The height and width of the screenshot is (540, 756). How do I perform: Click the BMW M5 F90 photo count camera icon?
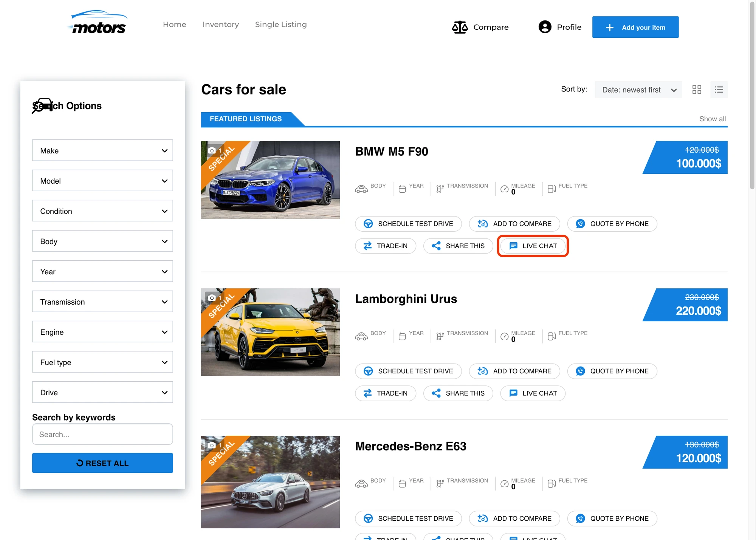(212, 150)
